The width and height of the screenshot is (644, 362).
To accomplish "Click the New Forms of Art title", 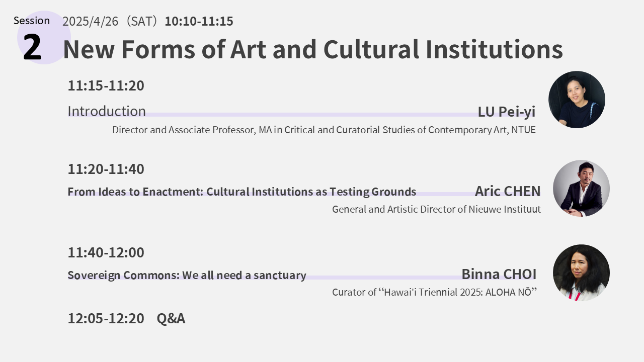I will (312, 49).
